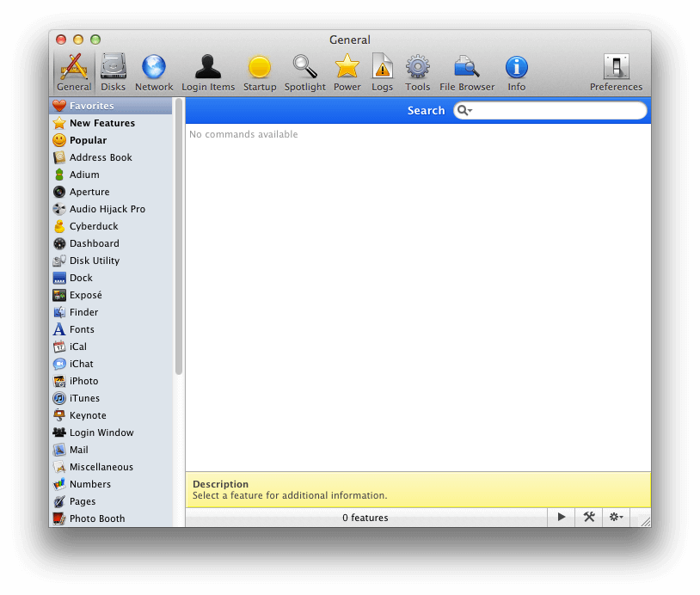Select Adium in the sidebar

[110, 175]
